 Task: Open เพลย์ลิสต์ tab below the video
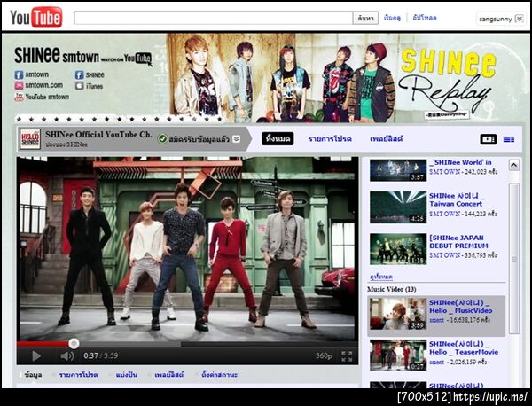[x=169, y=375]
